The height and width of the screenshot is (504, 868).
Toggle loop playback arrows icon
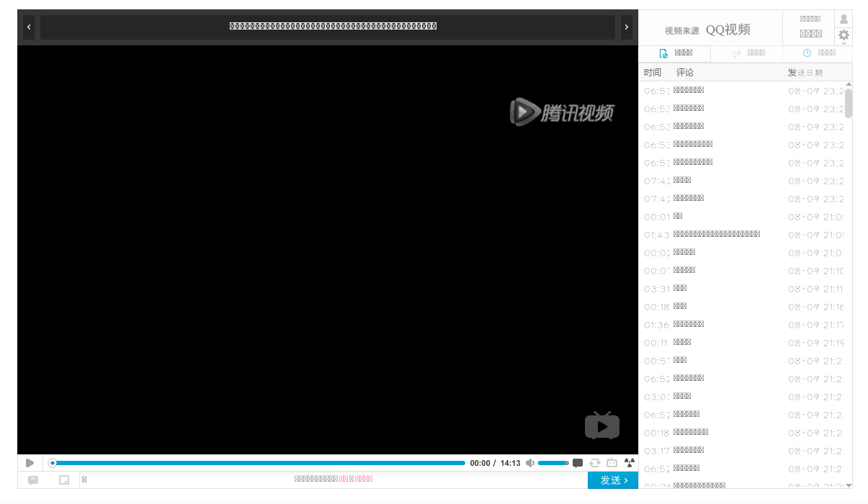(x=595, y=463)
